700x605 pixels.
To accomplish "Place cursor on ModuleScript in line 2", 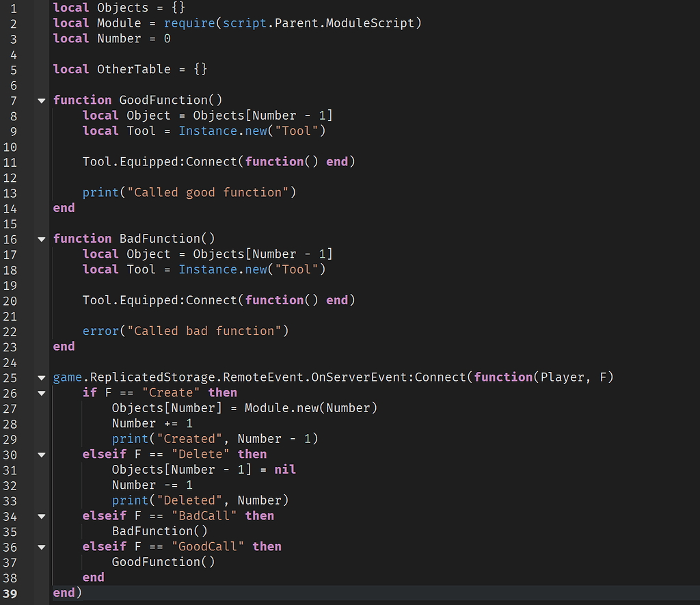I will [370, 23].
